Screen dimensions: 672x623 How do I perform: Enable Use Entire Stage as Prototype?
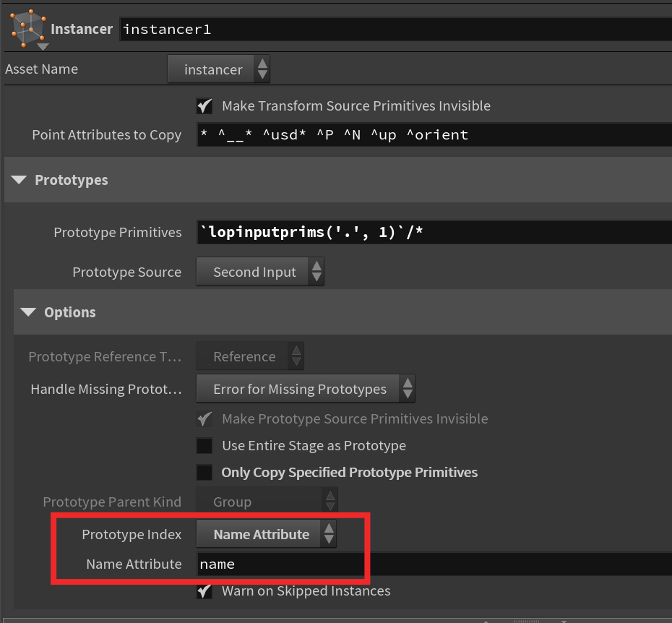204,445
